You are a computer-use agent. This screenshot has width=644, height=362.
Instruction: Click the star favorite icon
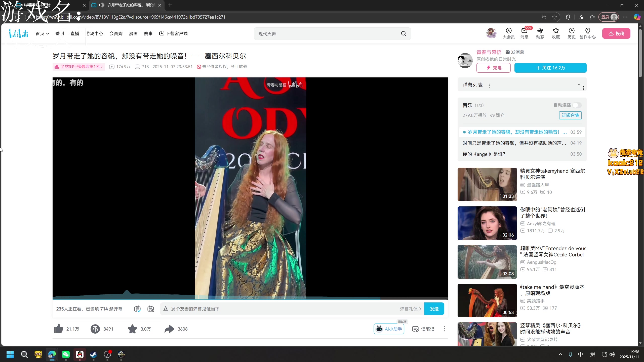(x=132, y=329)
